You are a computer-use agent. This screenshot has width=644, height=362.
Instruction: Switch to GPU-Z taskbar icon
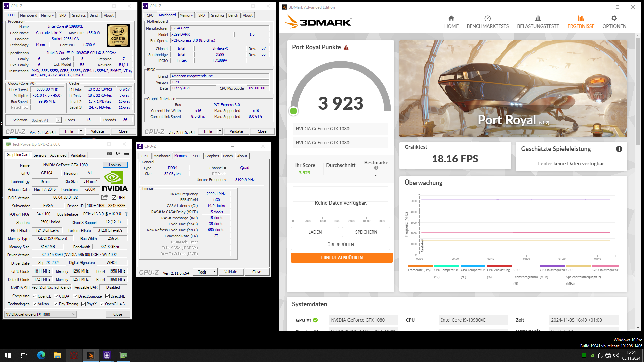123,355
